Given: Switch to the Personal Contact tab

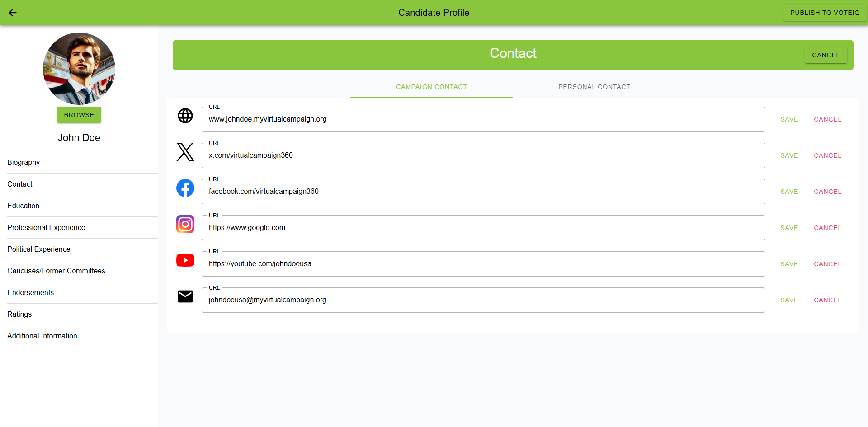Looking at the screenshot, I should (x=594, y=87).
